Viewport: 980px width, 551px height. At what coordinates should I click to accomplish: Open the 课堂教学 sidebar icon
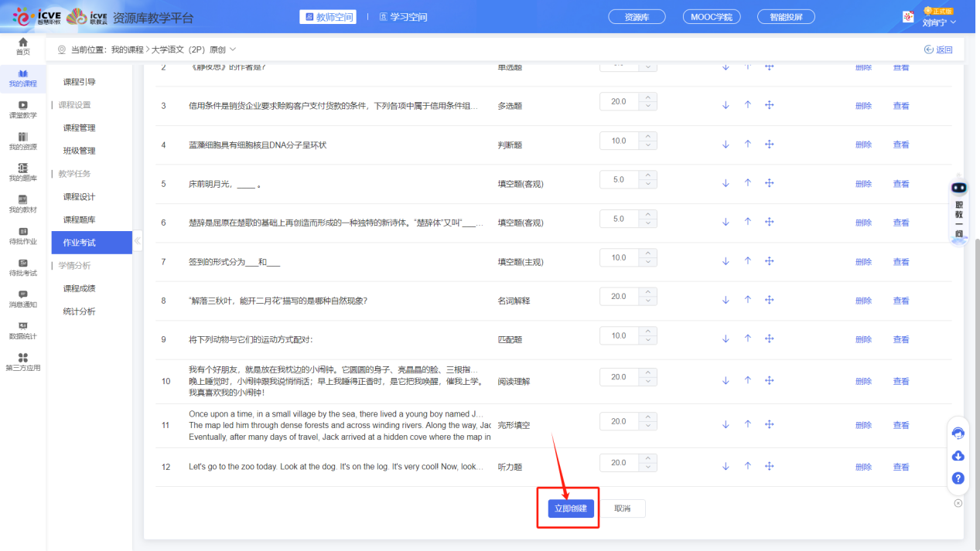coord(22,109)
